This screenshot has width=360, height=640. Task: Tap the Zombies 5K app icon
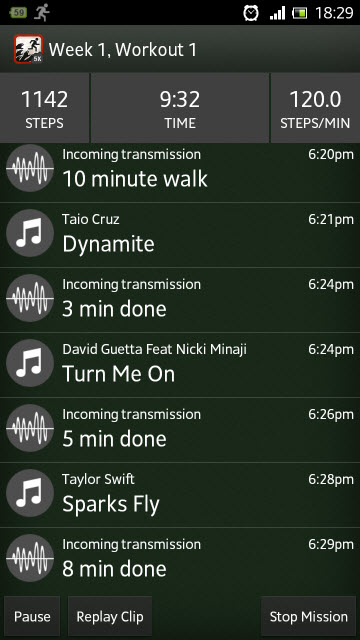29,49
